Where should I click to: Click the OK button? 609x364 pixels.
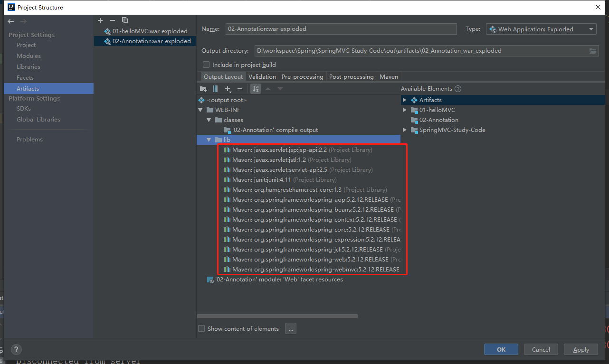pyautogui.click(x=501, y=349)
